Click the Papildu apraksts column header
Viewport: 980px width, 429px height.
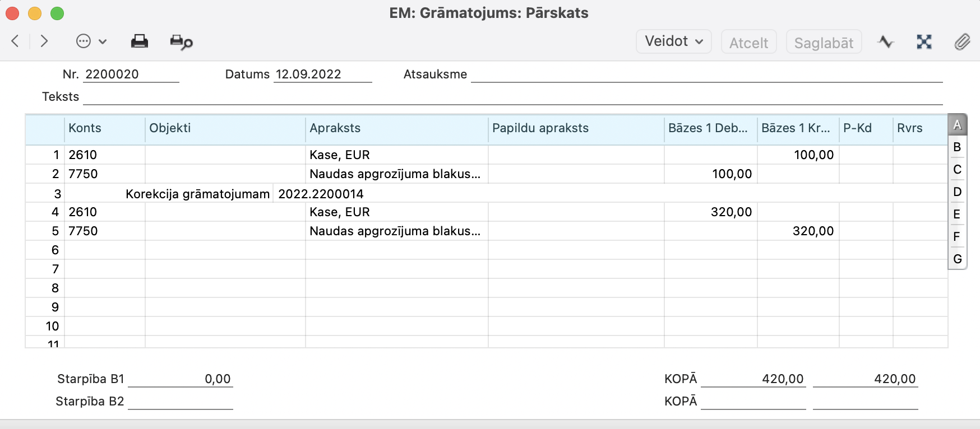576,128
